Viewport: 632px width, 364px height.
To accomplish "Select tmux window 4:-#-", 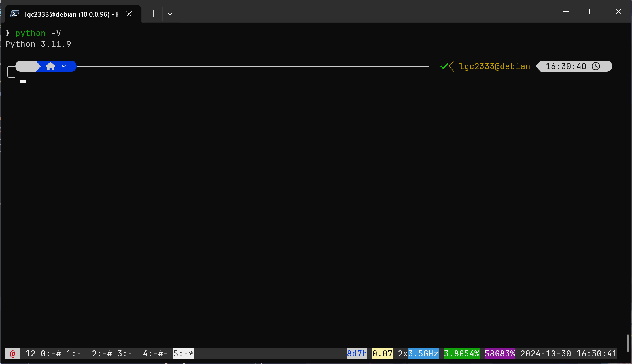I will pyautogui.click(x=155, y=354).
